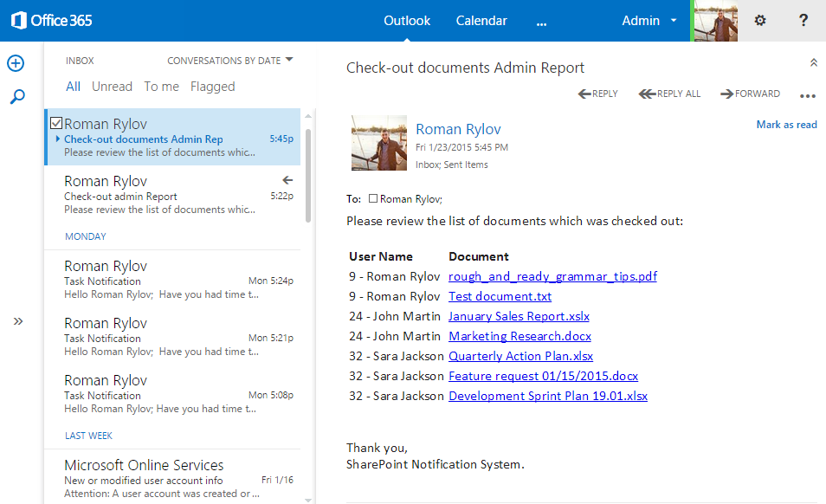
Task: Open more actions with the ellipsis icon
Action: (x=808, y=95)
